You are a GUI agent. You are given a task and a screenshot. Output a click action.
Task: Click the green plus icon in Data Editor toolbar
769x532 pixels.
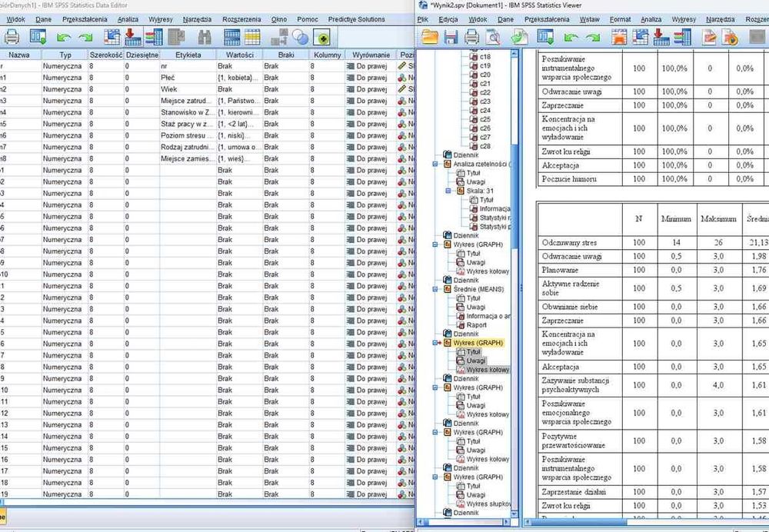(x=321, y=37)
